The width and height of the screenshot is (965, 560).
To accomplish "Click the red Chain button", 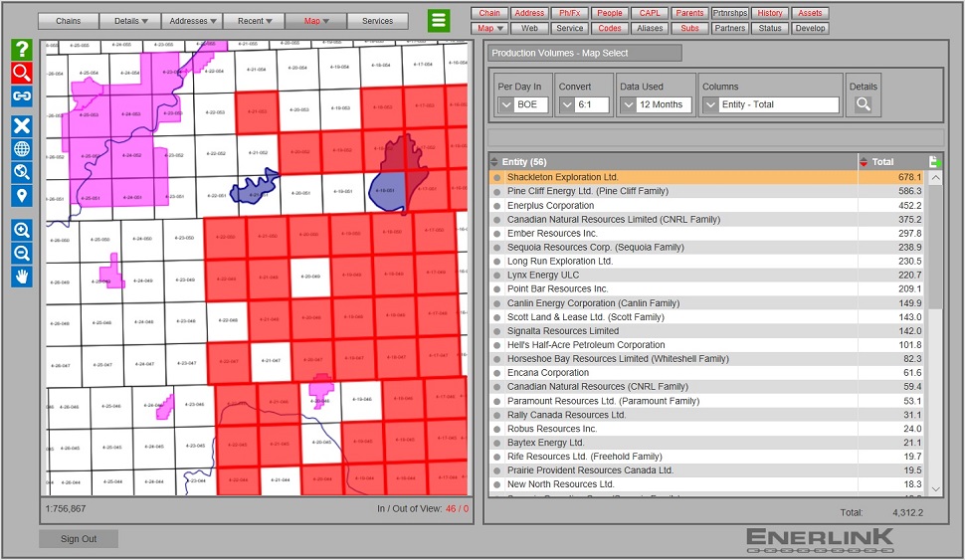I will tap(489, 13).
